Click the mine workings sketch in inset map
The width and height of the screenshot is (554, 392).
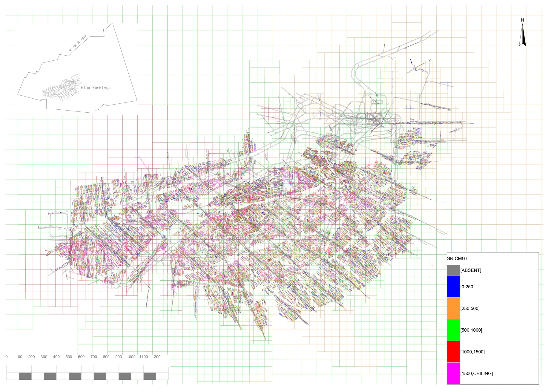pos(62,88)
